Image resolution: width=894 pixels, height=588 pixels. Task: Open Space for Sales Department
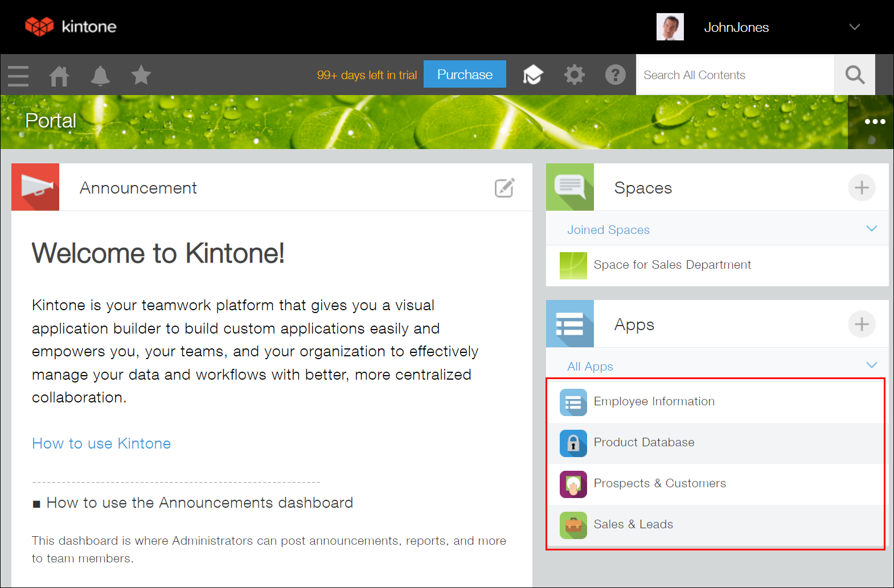672,265
